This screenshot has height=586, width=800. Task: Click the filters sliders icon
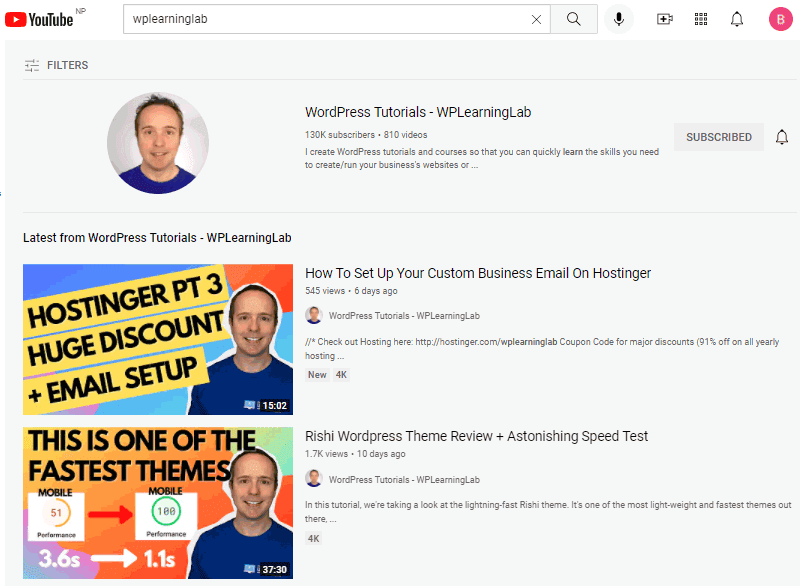pos(32,65)
